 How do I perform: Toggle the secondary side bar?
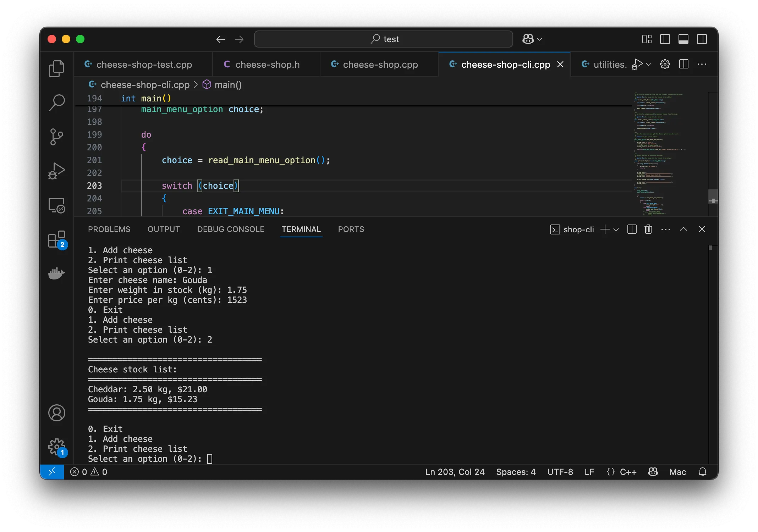(702, 39)
